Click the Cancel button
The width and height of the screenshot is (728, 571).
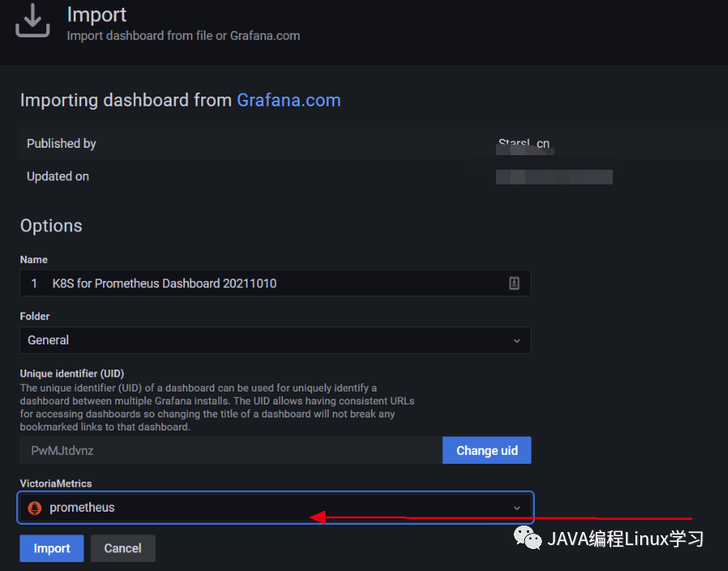point(123,548)
